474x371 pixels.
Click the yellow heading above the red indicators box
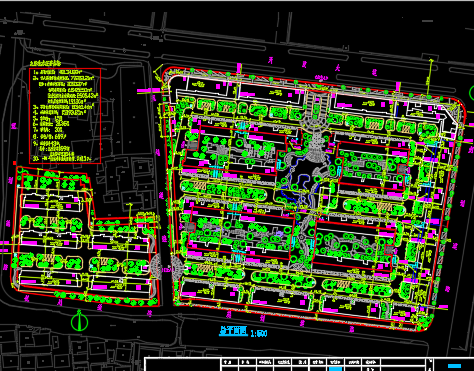[46, 64]
